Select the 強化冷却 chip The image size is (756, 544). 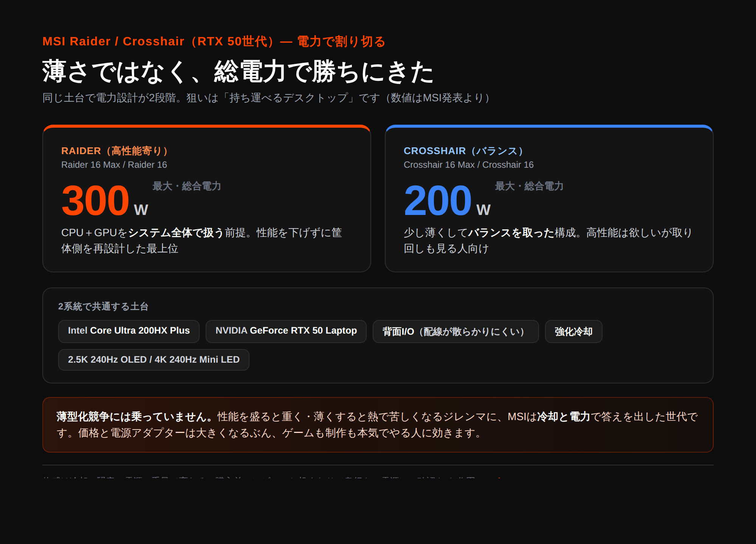(x=573, y=331)
